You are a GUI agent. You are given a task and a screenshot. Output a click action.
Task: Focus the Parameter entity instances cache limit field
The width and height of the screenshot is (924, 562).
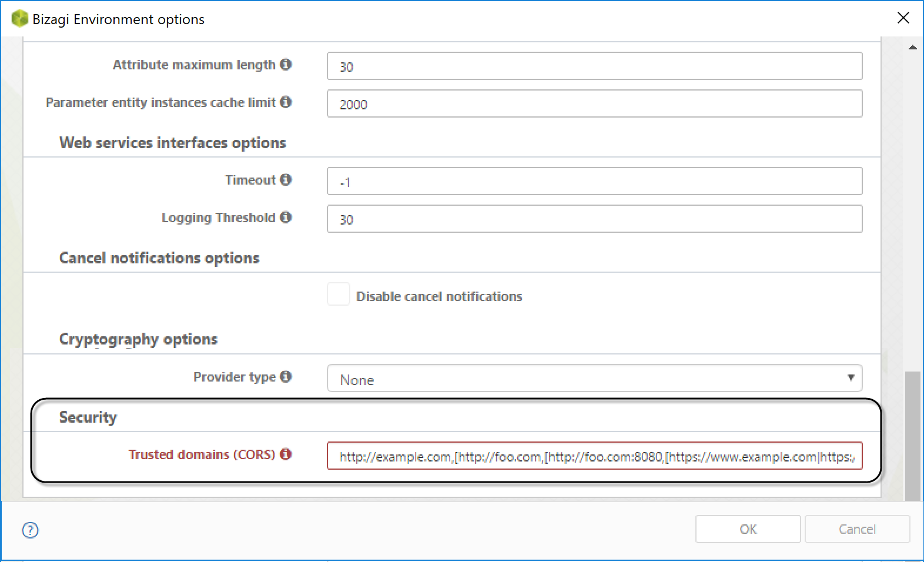(x=595, y=103)
